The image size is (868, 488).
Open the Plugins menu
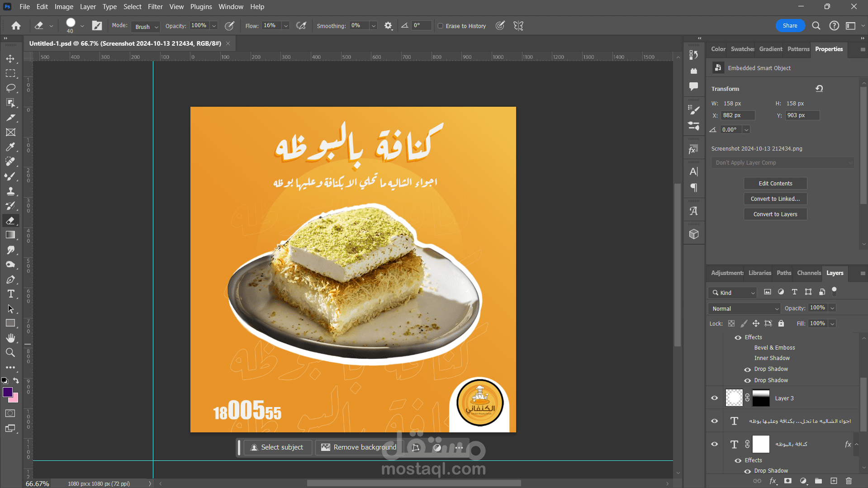(x=201, y=7)
